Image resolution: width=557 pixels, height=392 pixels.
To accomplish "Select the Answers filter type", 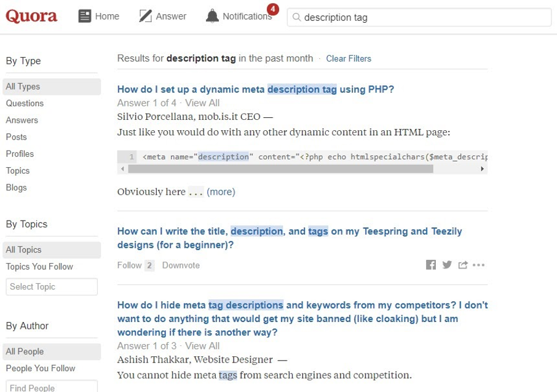I will pyautogui.click(x=22, y=120).
